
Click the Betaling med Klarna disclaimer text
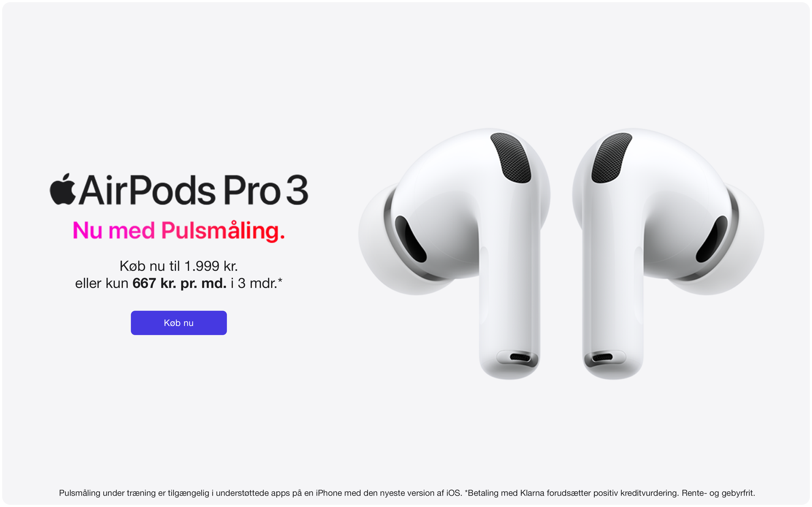click(572, 493)
